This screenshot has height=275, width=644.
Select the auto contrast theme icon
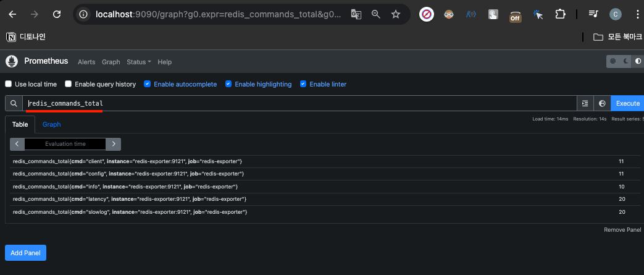tap(638, 61)
